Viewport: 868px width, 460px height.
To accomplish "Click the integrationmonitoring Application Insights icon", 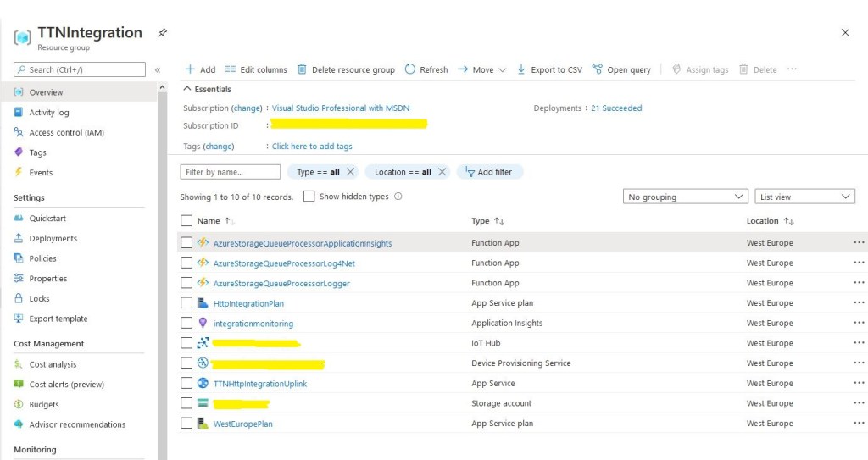I will pos(203,323).
